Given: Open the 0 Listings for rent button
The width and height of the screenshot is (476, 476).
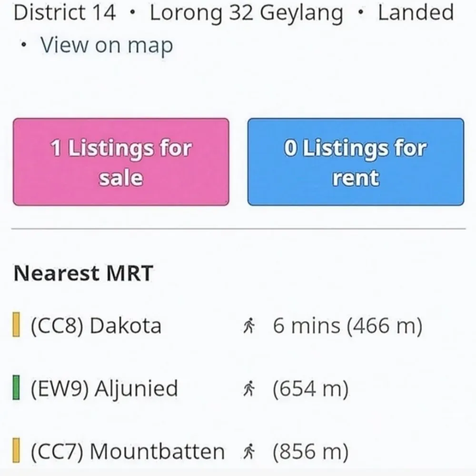Looking at the screenshot, I should click(x=356, y=162).
